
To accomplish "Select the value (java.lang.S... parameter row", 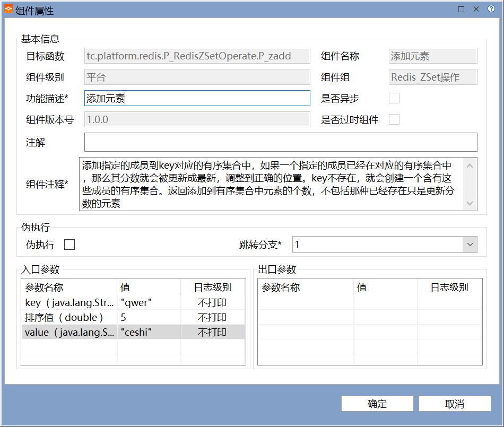I will [x=133, y=332].
